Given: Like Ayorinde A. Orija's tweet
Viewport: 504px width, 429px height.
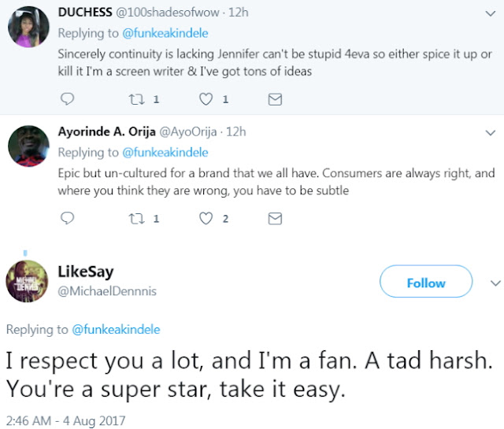Looking at the screenshot, I should pyautogui.click(x=207, y=218).
